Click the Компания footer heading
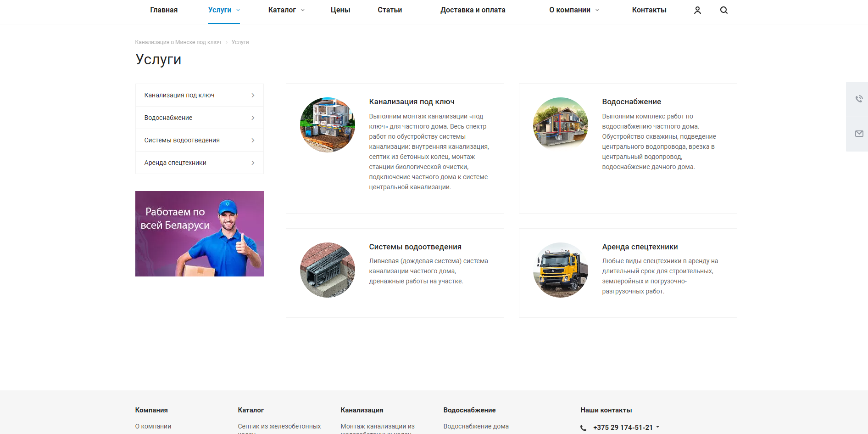The image size is (868, 434). pyautogui.click(x=151, y=410)
